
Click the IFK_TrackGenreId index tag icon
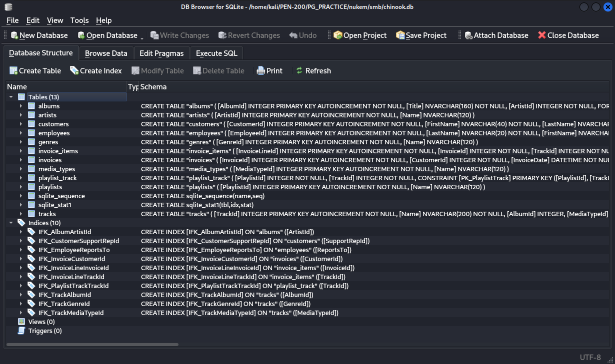tap(31, 304)
